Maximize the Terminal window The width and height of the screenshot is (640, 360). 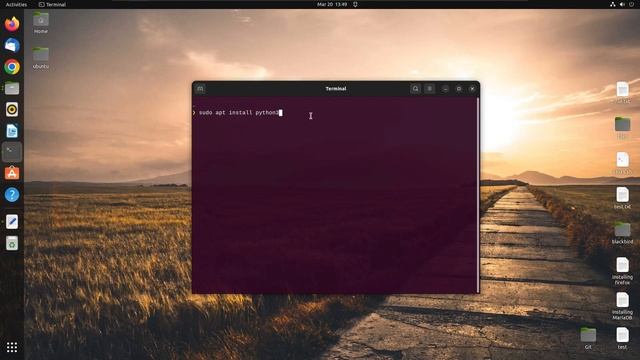[459, 89]
